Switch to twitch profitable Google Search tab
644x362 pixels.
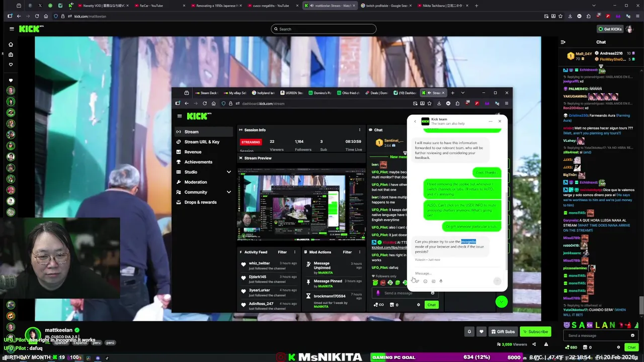coord(386,6)
